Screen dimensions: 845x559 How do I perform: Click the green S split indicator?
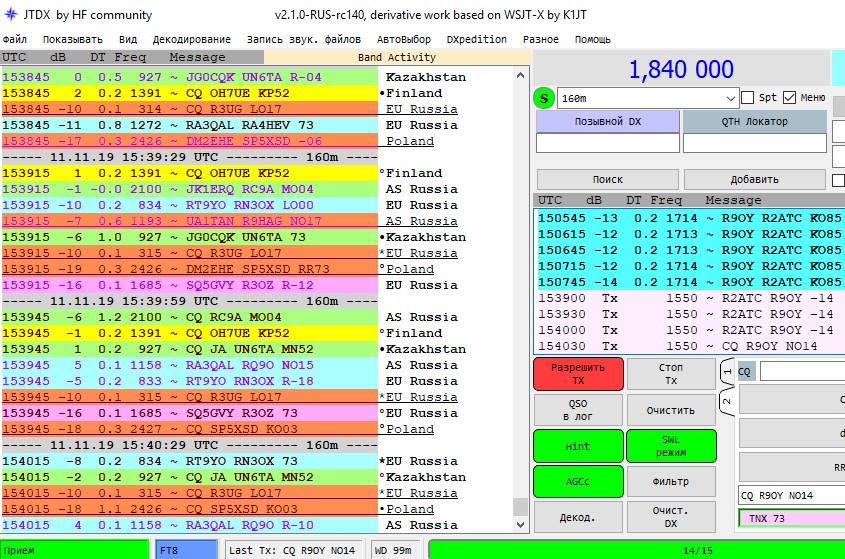click(543, 97)
